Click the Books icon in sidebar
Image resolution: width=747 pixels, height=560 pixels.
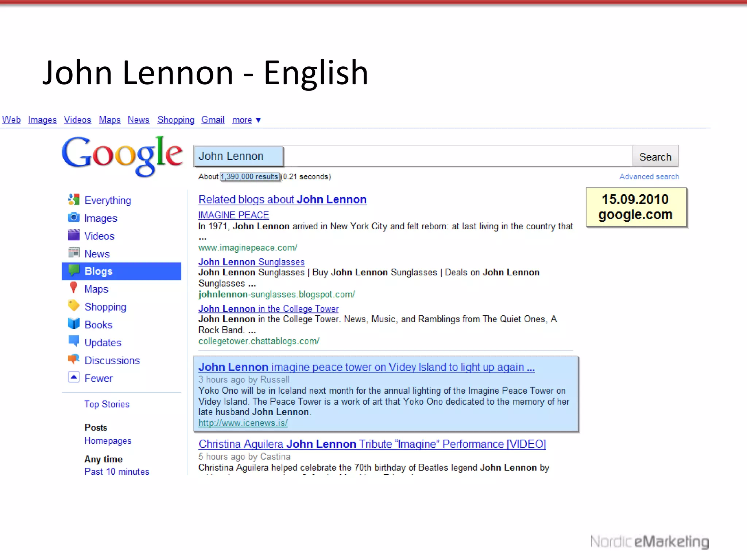pyautogui.click(x=74, y=324)
